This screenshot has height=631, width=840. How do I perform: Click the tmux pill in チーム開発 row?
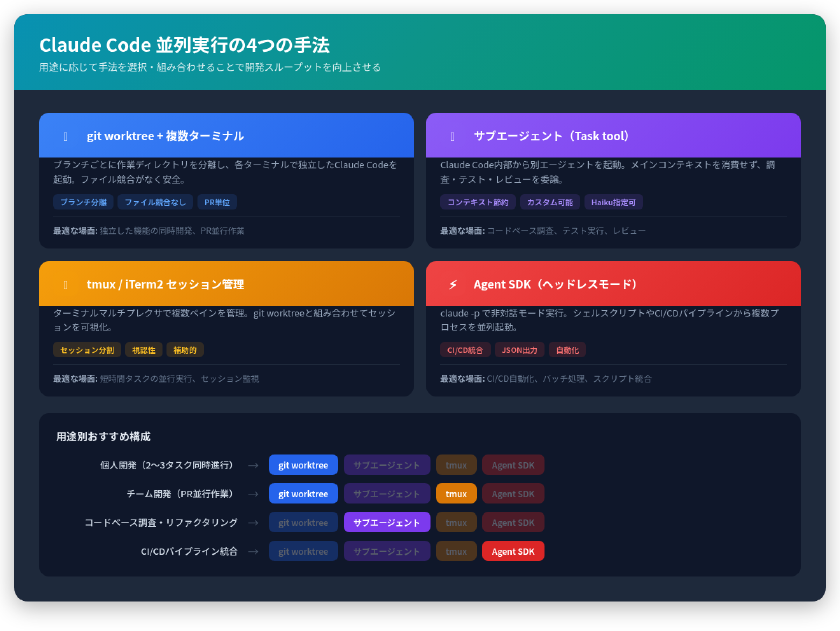(456, 493)
